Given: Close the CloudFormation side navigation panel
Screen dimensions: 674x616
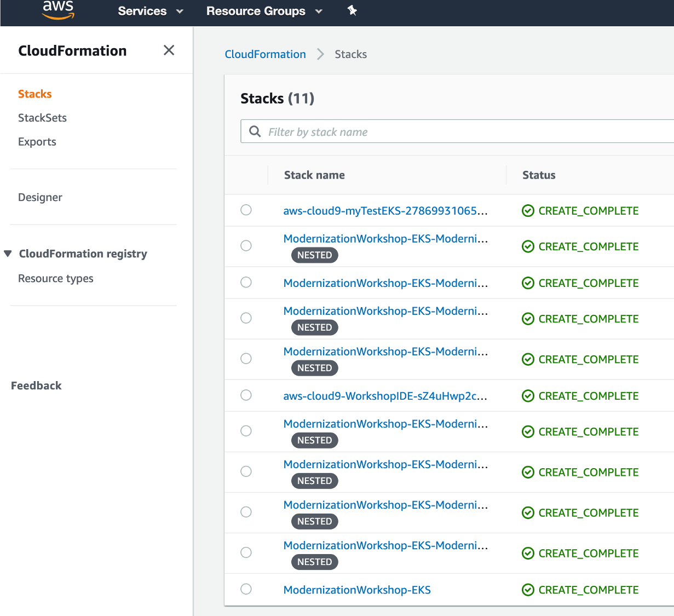Looking at the screenshot, I should tap(169, 50).
